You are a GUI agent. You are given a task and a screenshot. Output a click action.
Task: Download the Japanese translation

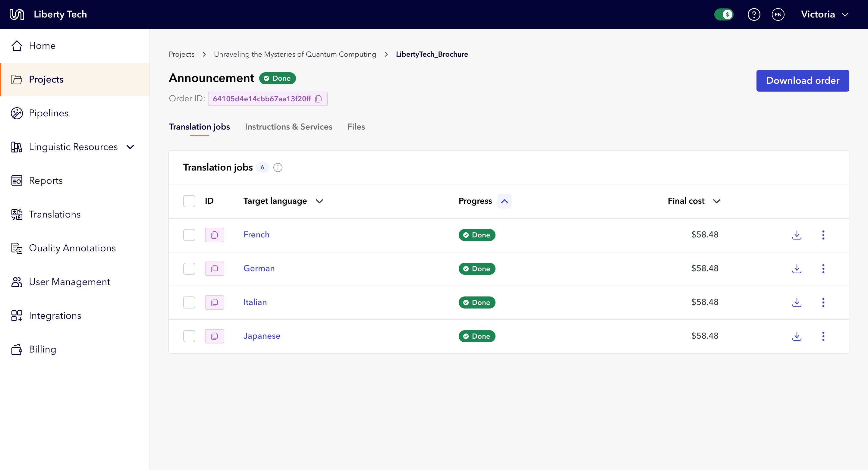coord(797,336)
